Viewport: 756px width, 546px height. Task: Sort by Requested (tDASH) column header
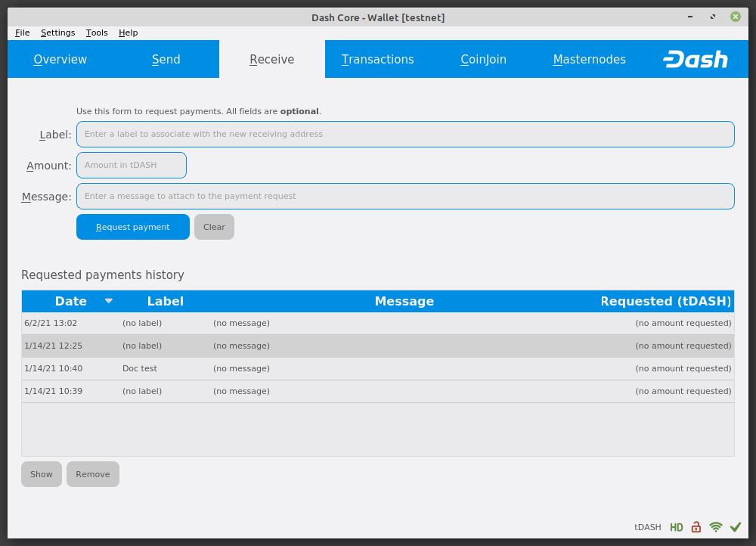tap(666, 301)
